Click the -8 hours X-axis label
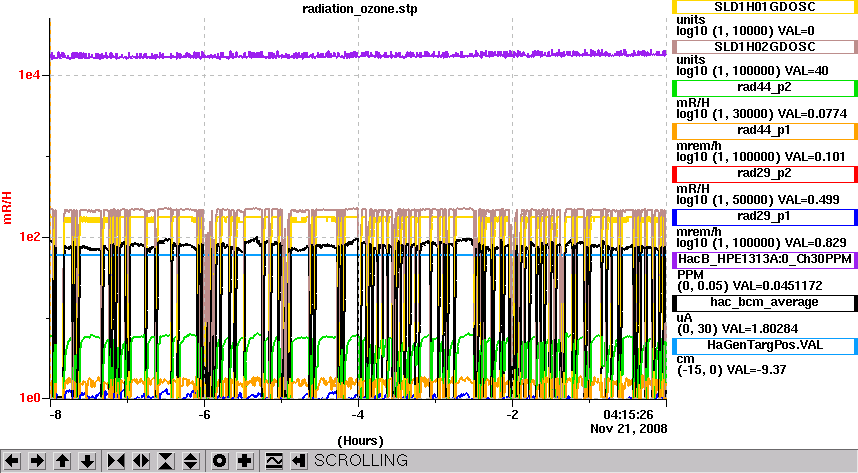This screenshot has width=858, height=473. click(55, 415)
